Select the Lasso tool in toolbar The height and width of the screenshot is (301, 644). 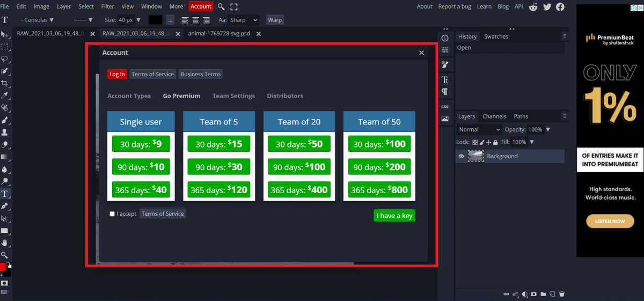[x=5, y=59]
